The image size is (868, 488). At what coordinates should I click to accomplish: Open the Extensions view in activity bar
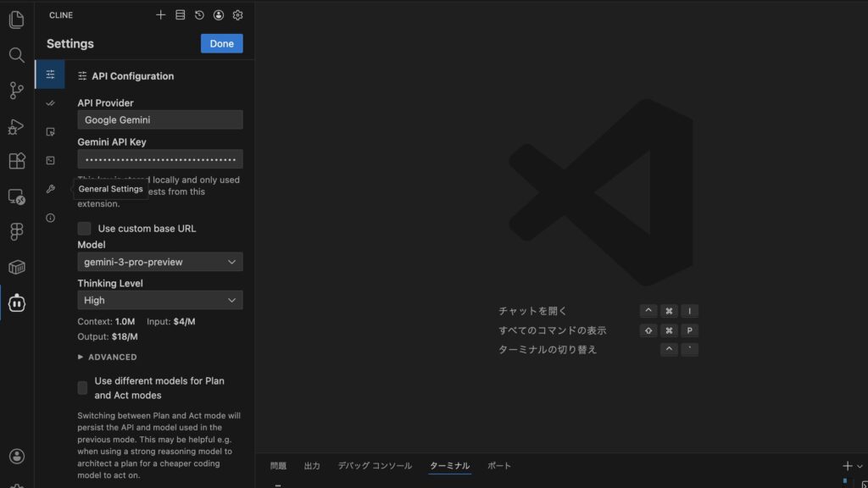16,161
